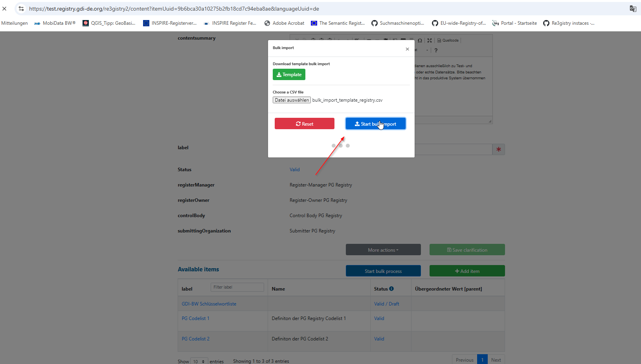
Task: Open the editor help question mark icon
Action: coord(436,50)
